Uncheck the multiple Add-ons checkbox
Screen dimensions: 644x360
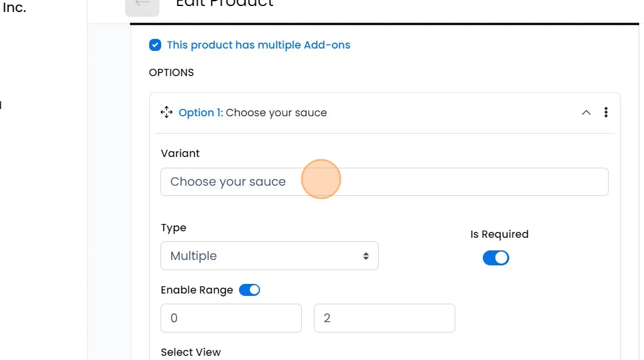pos(155,45)
